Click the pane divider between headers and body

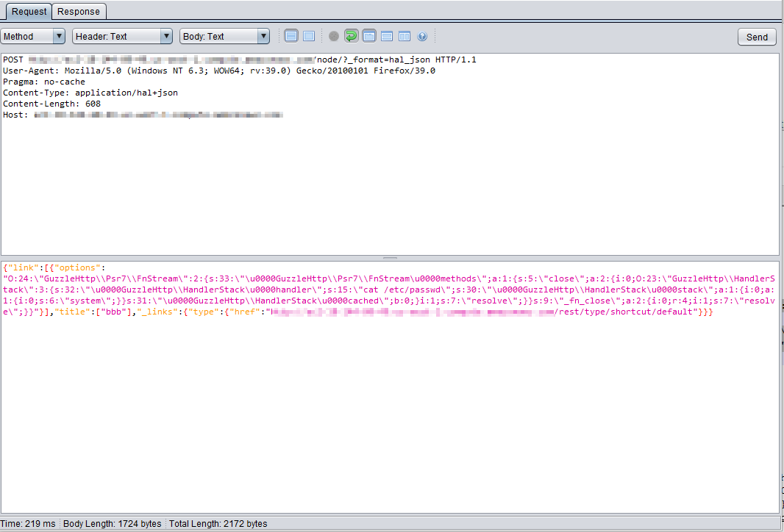click(x=390, y=258)
